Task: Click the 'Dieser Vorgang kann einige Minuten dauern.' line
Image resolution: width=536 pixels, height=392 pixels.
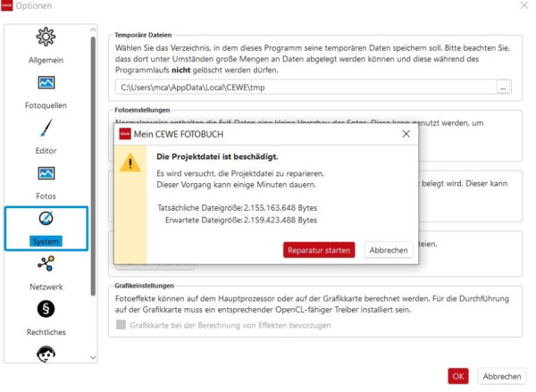Action: pos(236,185)
